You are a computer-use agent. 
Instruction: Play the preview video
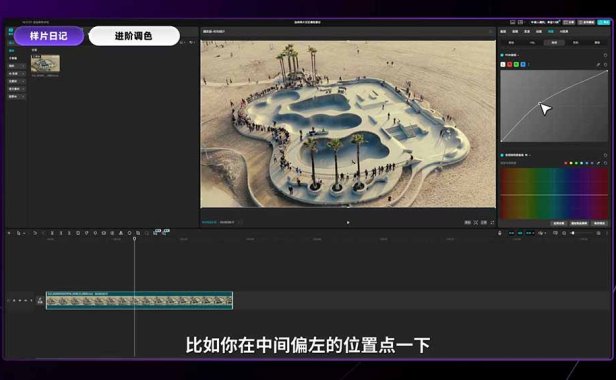click(348, 222)
